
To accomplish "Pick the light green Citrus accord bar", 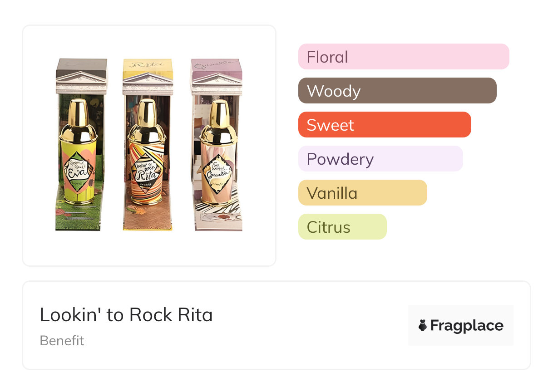I will [x=342, y=227].
